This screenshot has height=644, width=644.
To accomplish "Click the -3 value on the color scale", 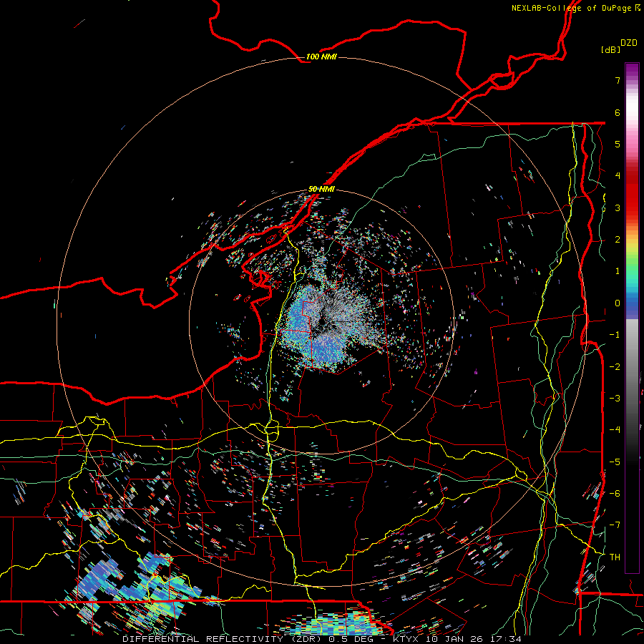I will point(615,398).
